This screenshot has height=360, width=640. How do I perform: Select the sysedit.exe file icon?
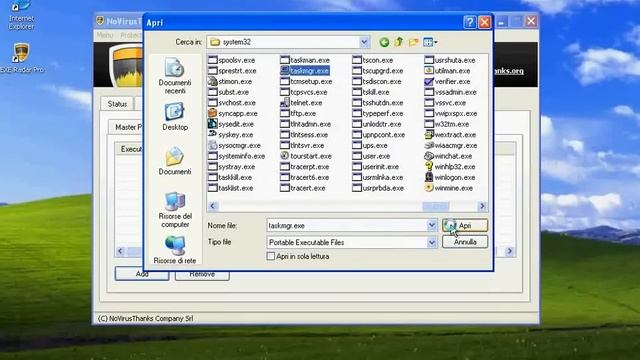pyautogui.click(x=212, y=124)
